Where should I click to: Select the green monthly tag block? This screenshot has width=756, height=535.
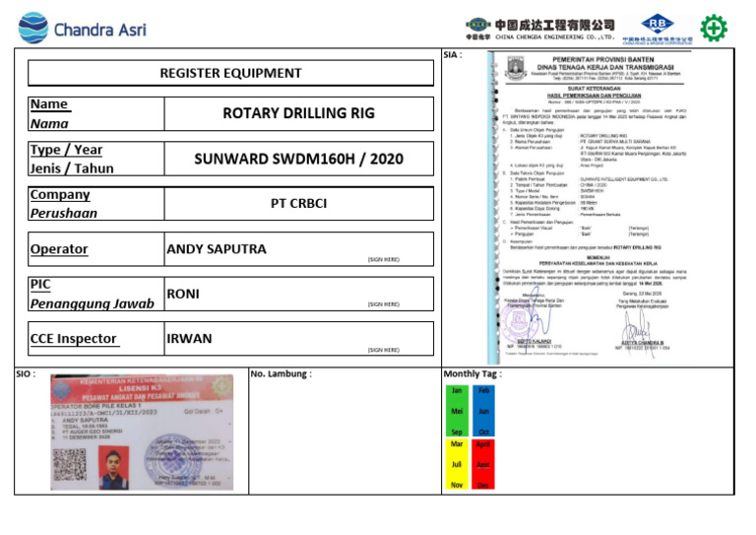tap(457, 411)
